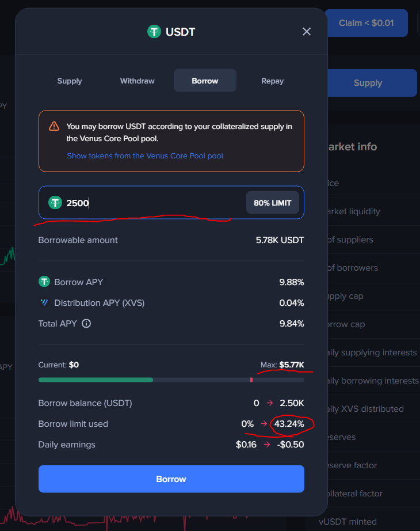
Task: Click Market liquidity row in background
Action: (x=354, y=211)
